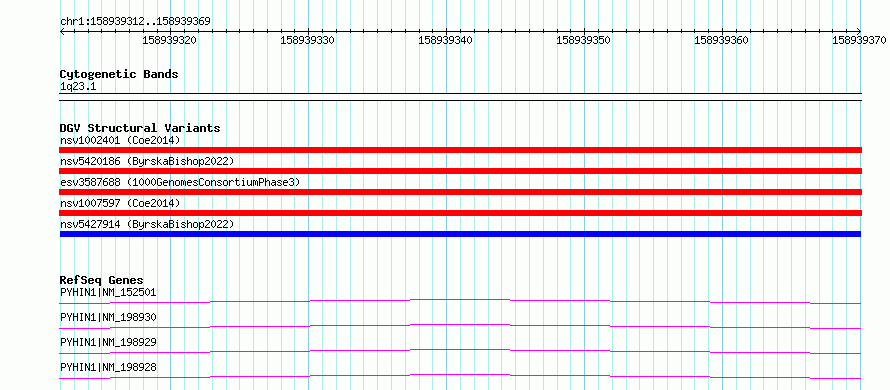The height and width of the screenshot is (390, 890).
Task: Open the nsv5427914 (ByrskaBishop2022) label
Action: (x=147, y=224)
